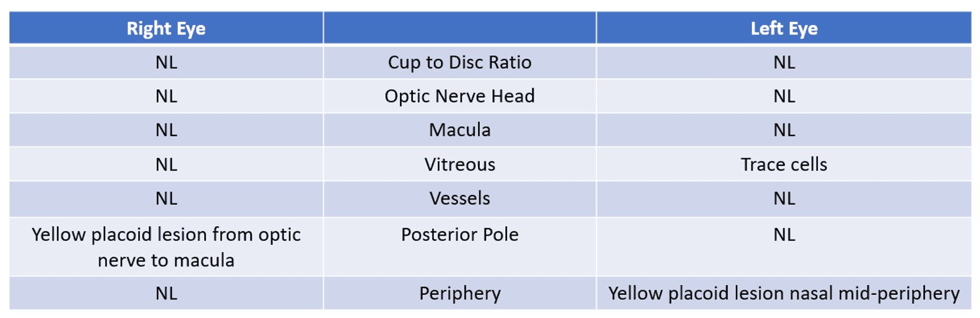Click left eye NL in Vessels row
This screenshot has height=318, width=980.
pyautogui.click(x=784, y=198)
